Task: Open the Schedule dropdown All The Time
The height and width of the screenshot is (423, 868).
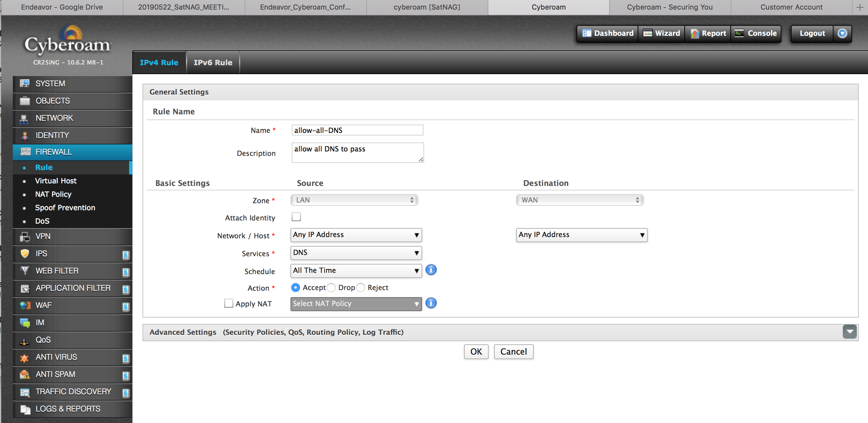Action: point(356,270)
